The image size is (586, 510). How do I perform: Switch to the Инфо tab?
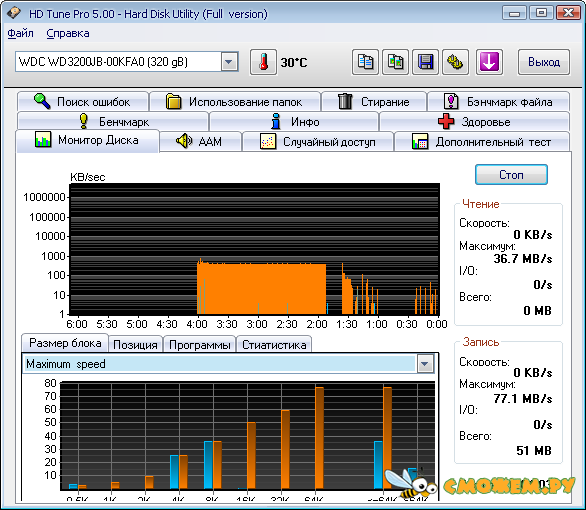[294, 121]
